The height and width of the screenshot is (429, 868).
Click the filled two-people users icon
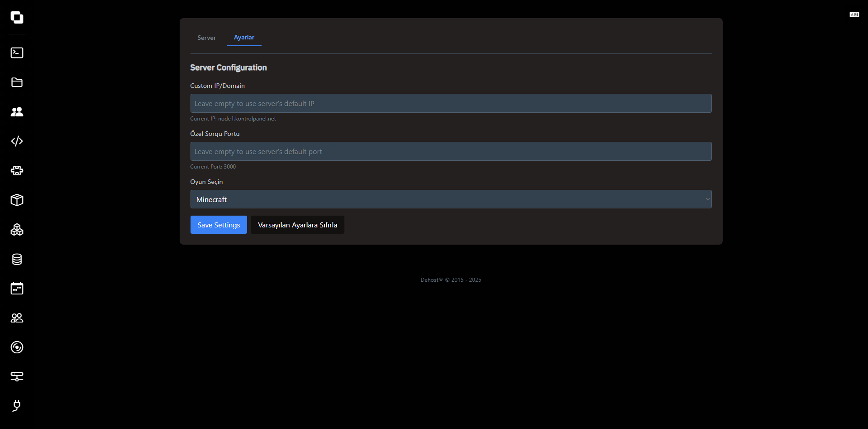17,112
